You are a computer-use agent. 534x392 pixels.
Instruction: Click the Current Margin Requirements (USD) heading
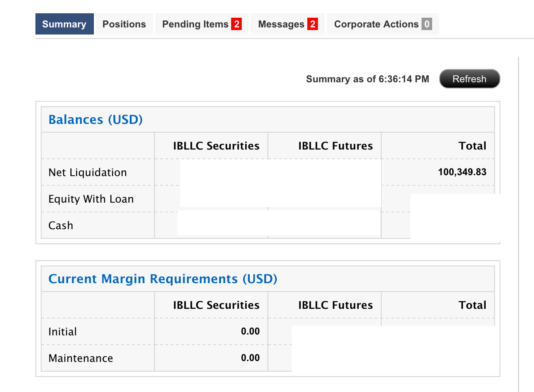(163, 279)
